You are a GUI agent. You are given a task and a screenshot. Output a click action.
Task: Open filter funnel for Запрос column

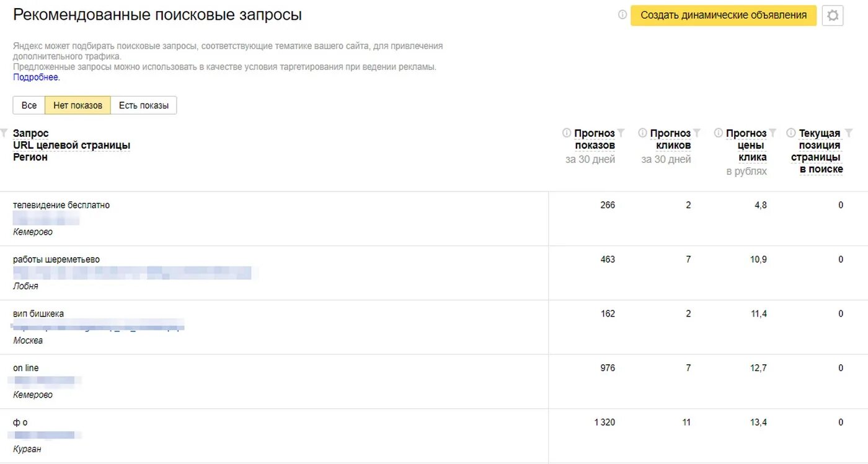tap(4, 133)
